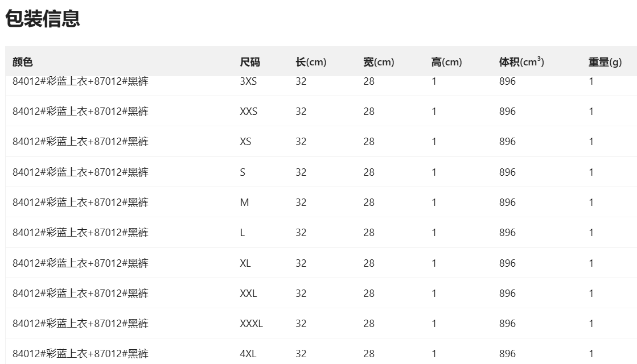Click the 长(cm) column header

(311, 62)
